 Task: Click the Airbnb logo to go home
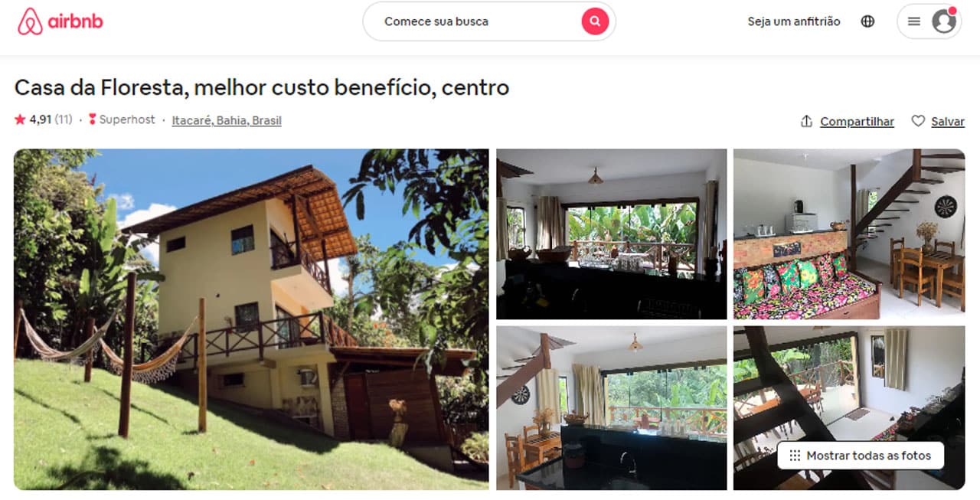coord(60,21)
